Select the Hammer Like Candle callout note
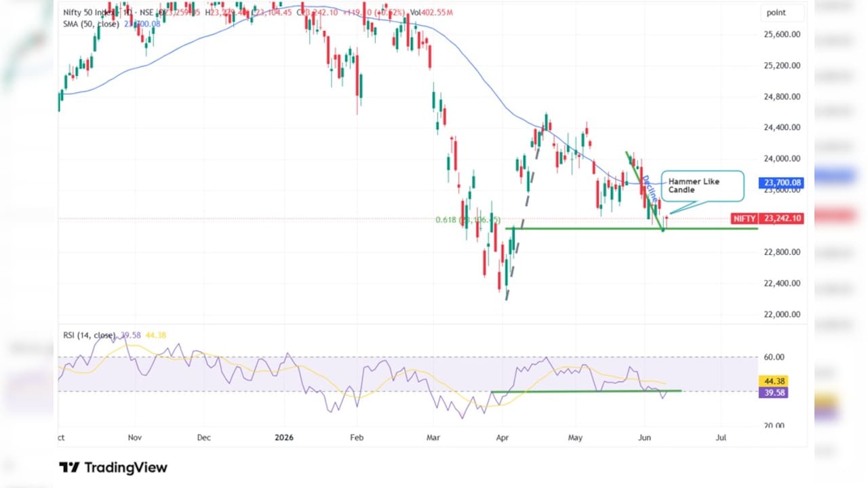Viewport: 868px width, 488px height. (702, 186)
